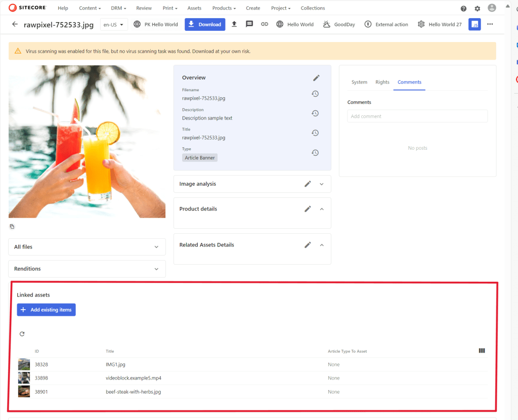Open column chooser in Linked assets table
Image resolution: width=518 pixels, height=420 pixels.
tap(482, 351)
